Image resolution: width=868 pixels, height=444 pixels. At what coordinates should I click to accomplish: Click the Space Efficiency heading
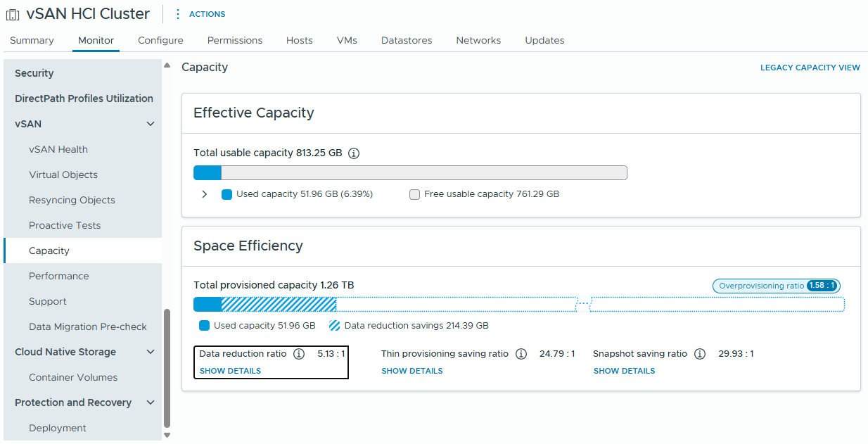point(248,246)
